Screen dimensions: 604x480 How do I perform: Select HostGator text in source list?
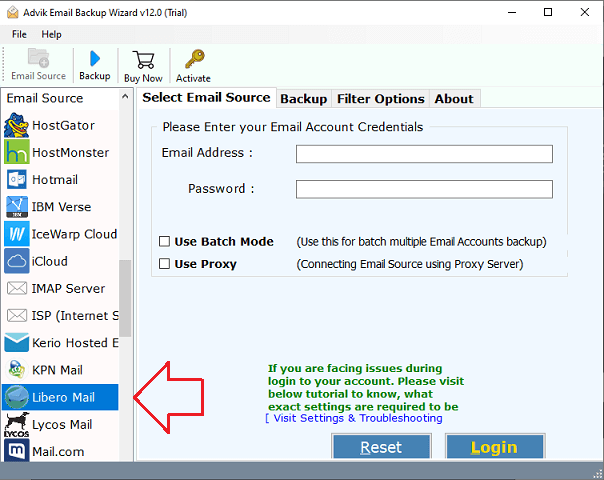63,125
